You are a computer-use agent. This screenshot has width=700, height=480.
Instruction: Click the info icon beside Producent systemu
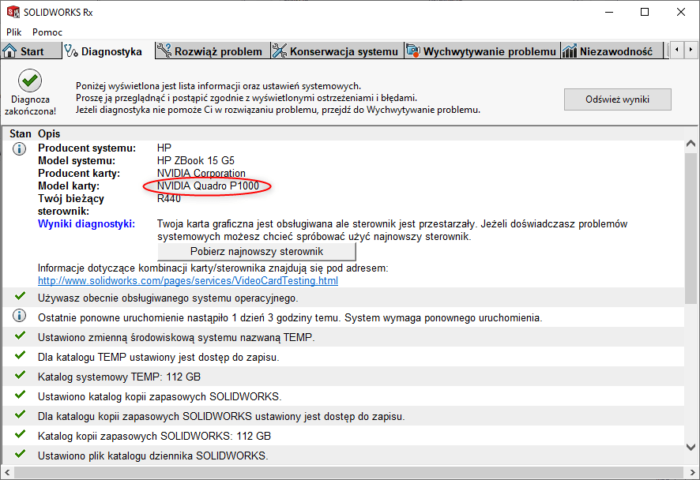coord(19,149)
